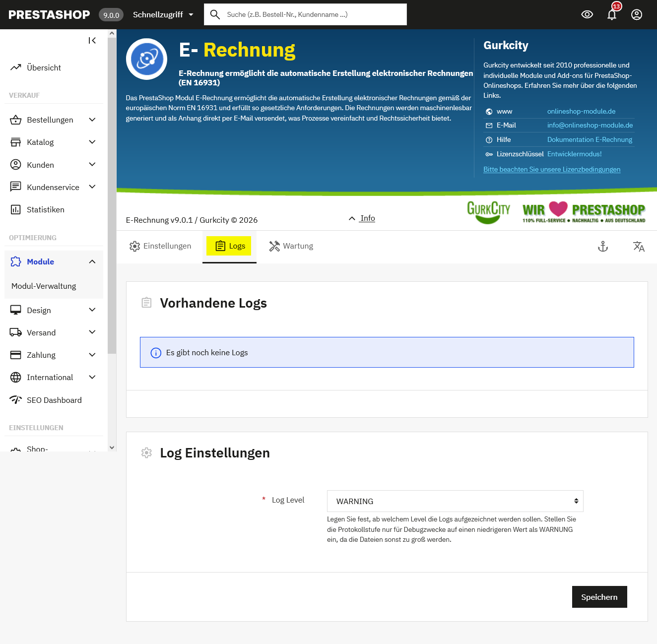Collapse the sidebar menu with arrow icon
Image resolution: width=657 pixels, height=644 pixels.
[92, 41]
